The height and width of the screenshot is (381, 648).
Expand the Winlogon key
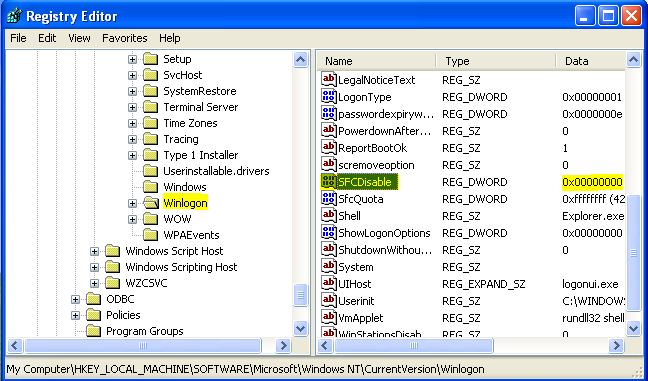(132, 203)
